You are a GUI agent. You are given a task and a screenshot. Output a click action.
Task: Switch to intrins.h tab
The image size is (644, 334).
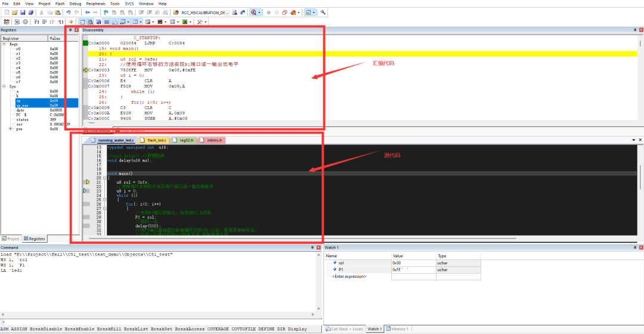click(211, 140)
